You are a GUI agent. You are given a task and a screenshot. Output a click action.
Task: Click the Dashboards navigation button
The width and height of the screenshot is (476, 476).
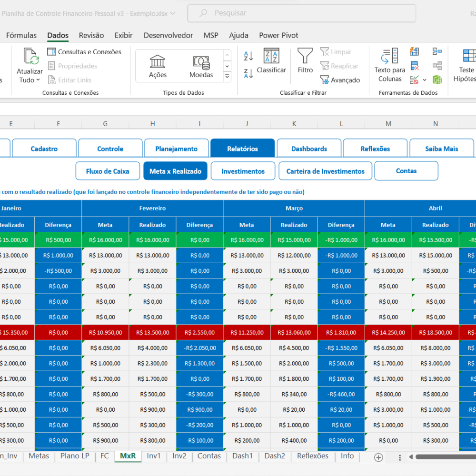click(x=309, y=149)
